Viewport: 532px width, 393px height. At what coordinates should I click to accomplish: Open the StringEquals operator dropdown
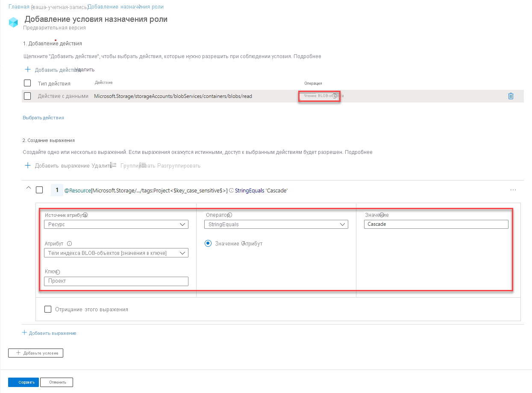pyautogui.click(x=276, y=224)
